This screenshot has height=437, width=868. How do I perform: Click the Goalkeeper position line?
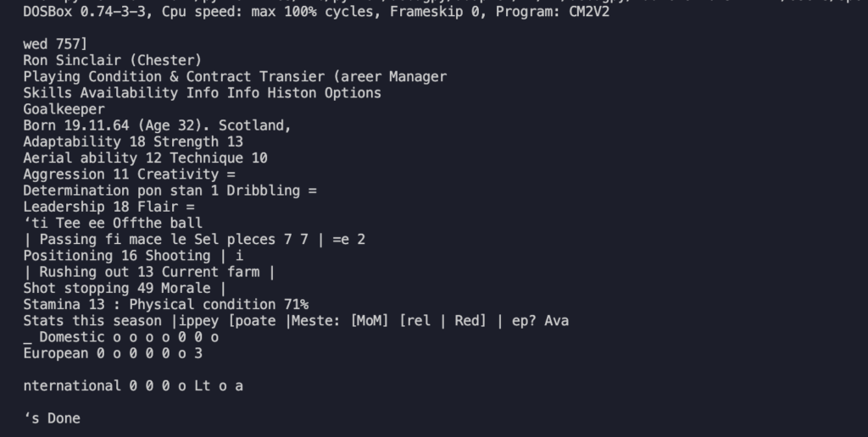64,109
